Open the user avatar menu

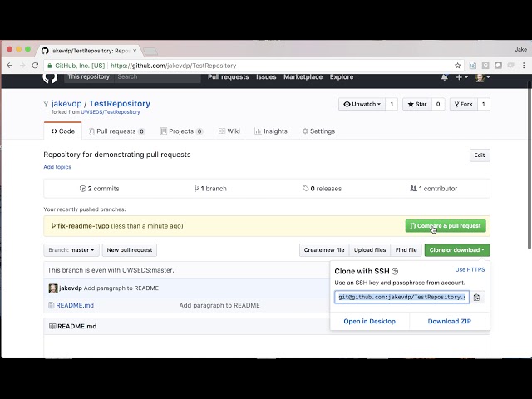tap(482, 77)
